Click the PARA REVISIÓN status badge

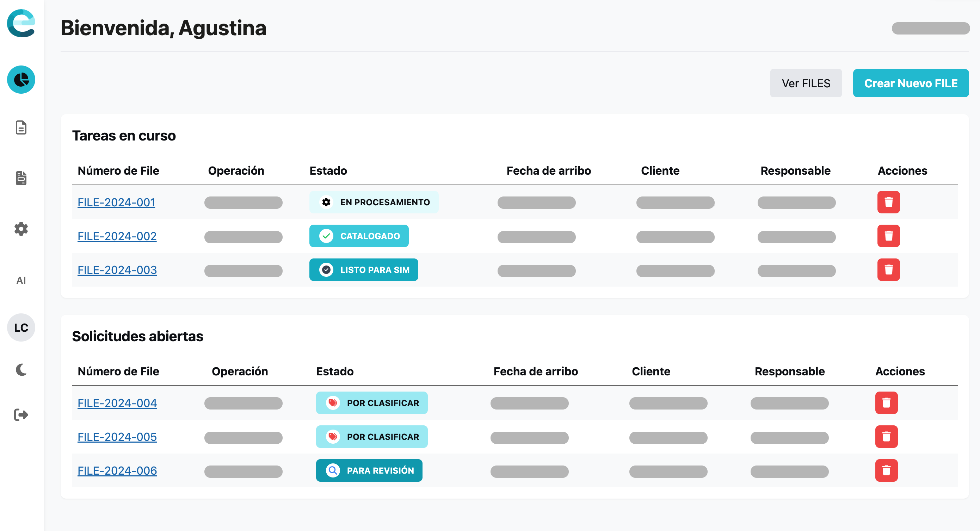(x=369, y=470)
